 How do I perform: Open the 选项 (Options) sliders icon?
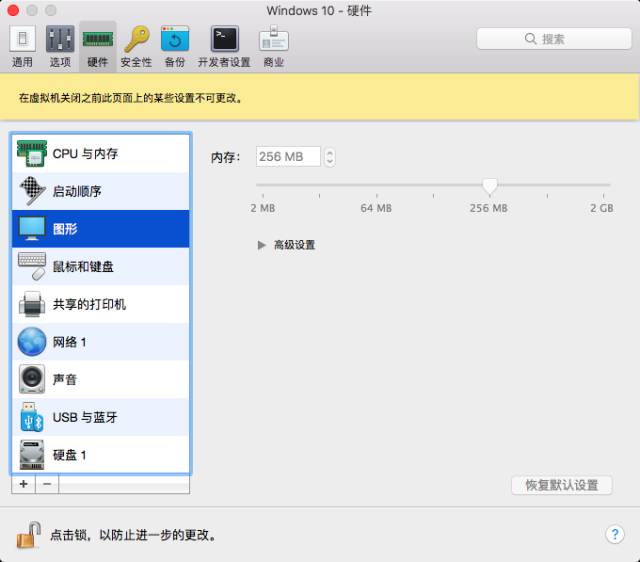click(60, 39)
